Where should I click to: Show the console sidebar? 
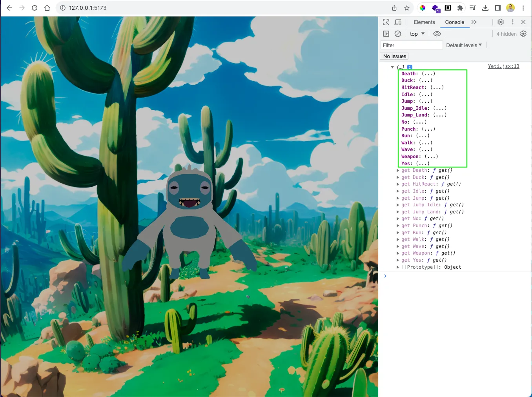tap(386, 34)
